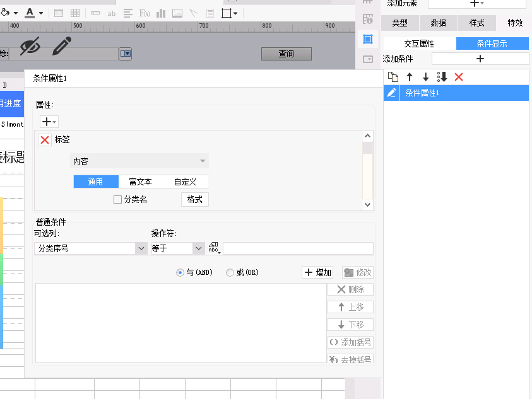Insert a data column element

pyautogui.click(x=128, y=13)
